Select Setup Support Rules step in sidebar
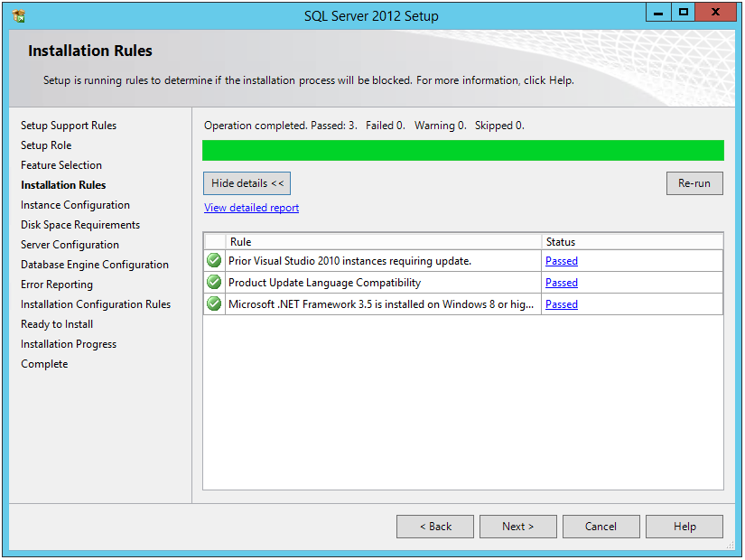Viewport: 745px width, 560px height. (69, 126)
